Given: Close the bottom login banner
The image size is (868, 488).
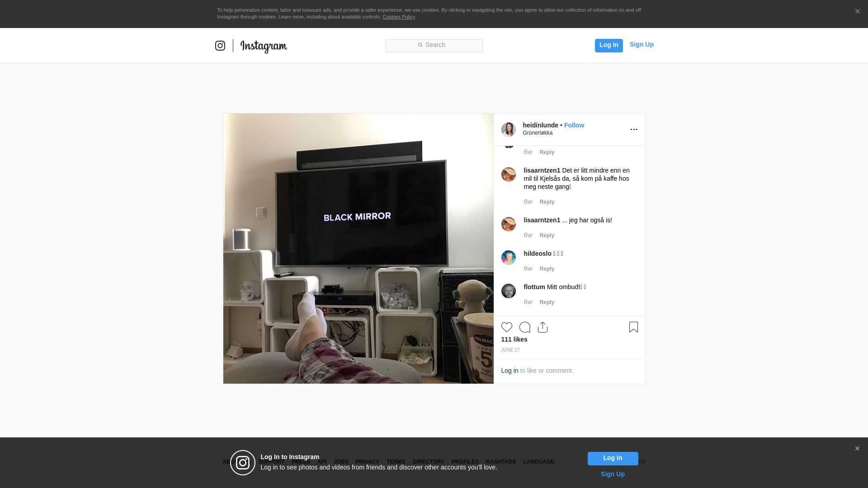Looking at the screenshot, I should [857, 449].
